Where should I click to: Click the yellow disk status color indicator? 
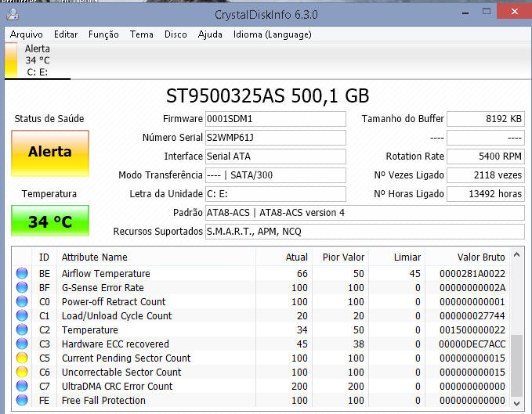11,60
